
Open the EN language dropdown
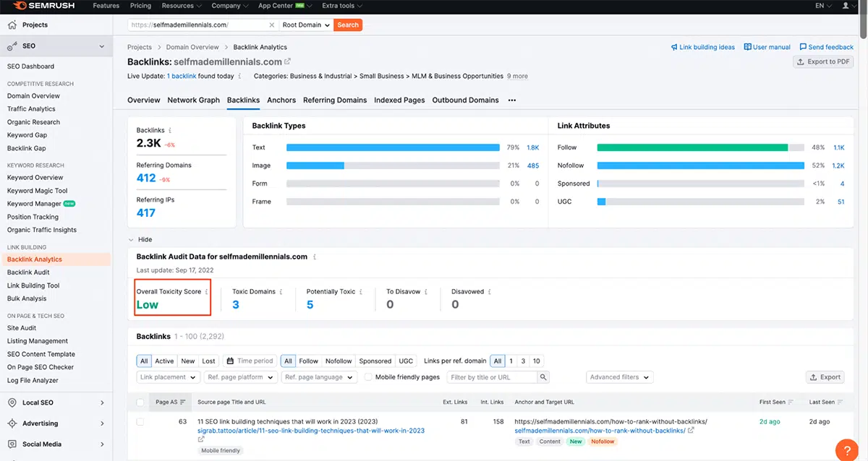(x=823, y=6)
